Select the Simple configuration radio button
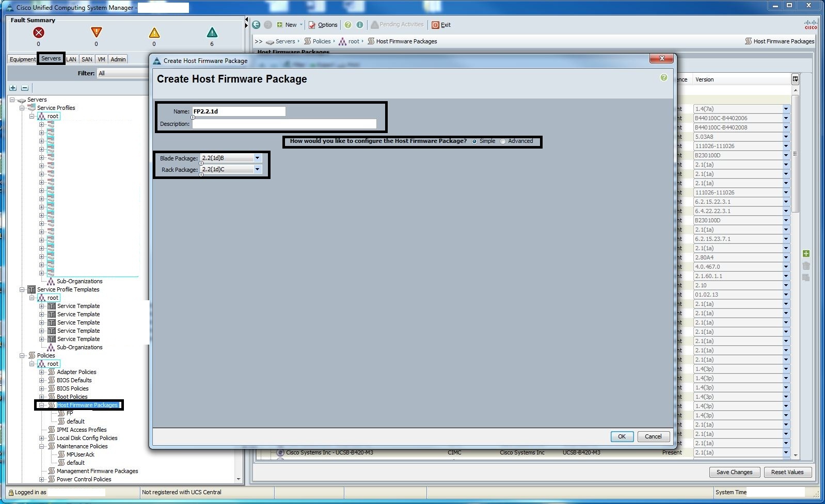This screenshot has width=825, height=504. 474,141
